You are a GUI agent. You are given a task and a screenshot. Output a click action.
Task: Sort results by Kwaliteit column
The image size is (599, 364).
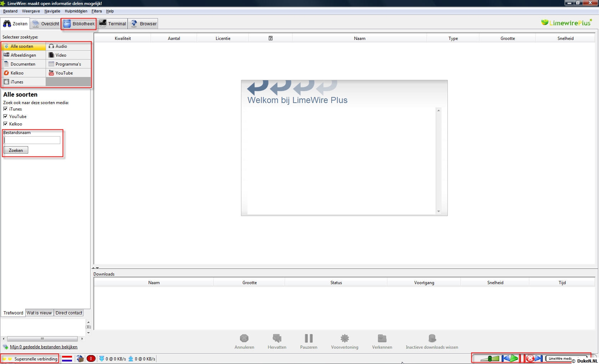[x=123, y=38]
